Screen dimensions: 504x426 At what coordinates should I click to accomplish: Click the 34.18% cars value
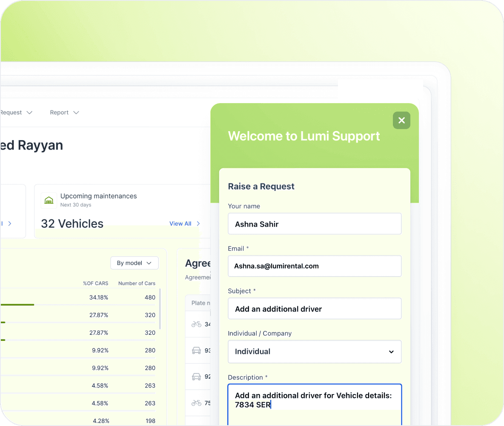tap(99, 297)
